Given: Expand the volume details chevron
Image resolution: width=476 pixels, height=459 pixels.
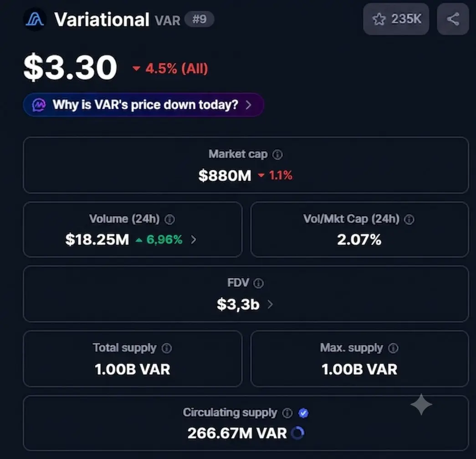Looking at the screenshot, I should pos(194,240).
